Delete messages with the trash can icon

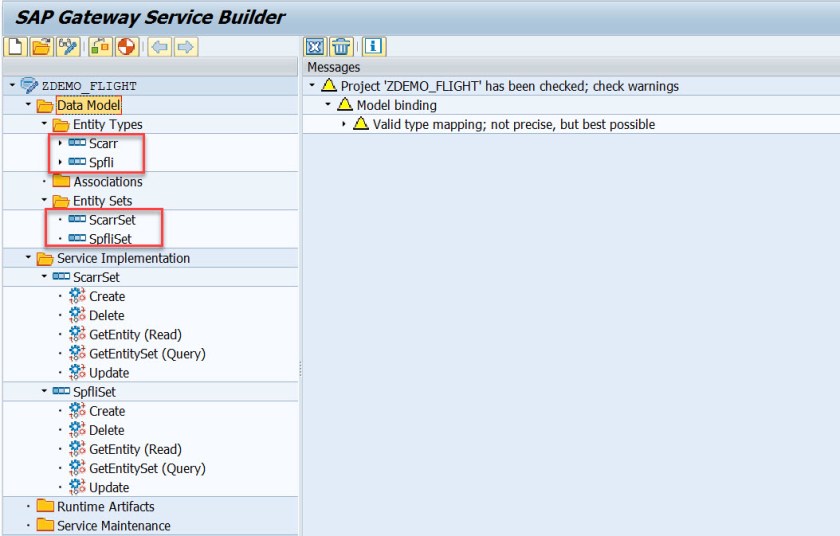pos(341,47)
